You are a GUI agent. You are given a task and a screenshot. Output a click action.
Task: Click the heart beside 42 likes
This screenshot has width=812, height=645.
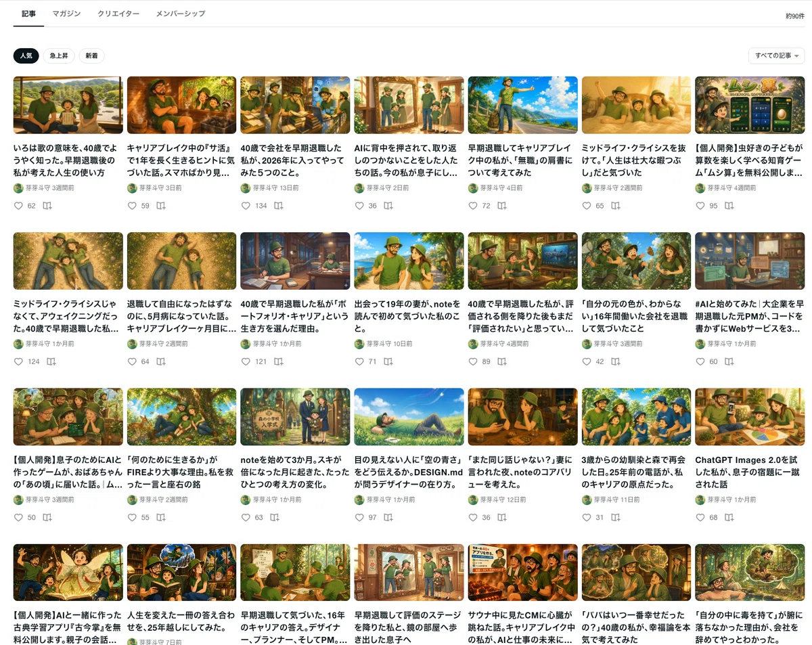pos(587,362)
